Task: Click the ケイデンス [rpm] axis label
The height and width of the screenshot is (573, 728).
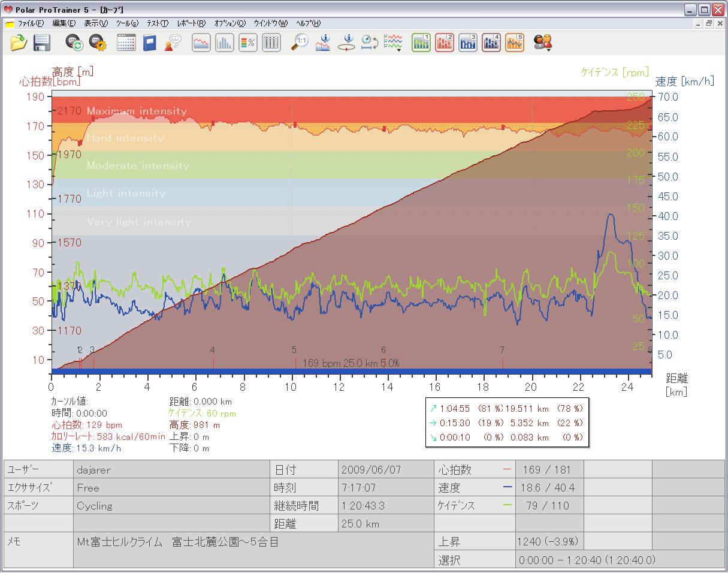Action: pyautogui.click(x=615, y=72)
